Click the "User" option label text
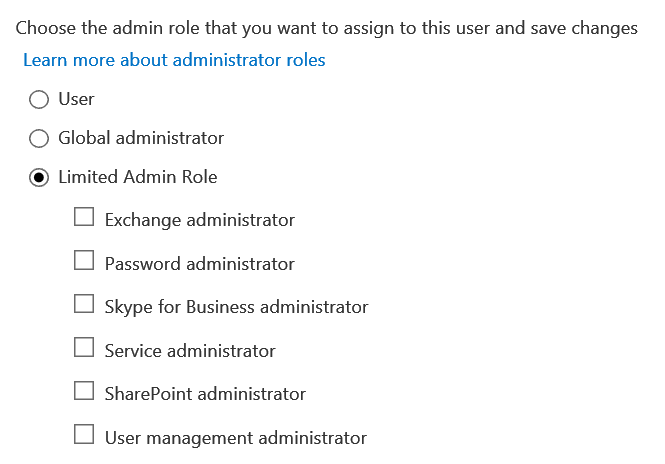The height and width of the screenshot is (464, 665). pos(76,99)
